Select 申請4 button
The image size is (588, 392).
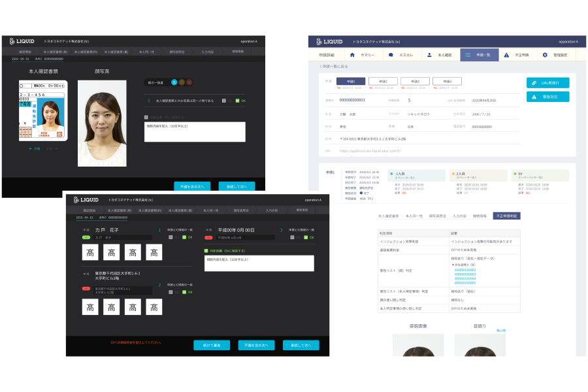447,81
